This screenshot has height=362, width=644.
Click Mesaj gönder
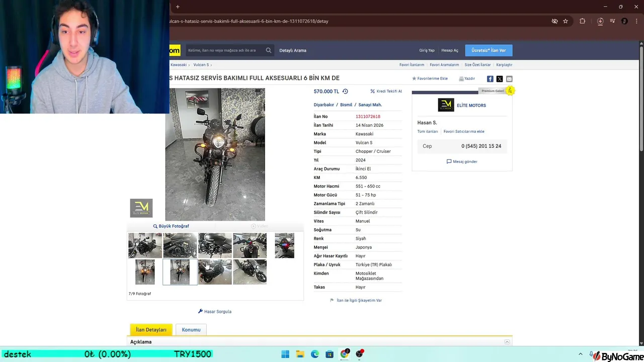coord(462,162)
